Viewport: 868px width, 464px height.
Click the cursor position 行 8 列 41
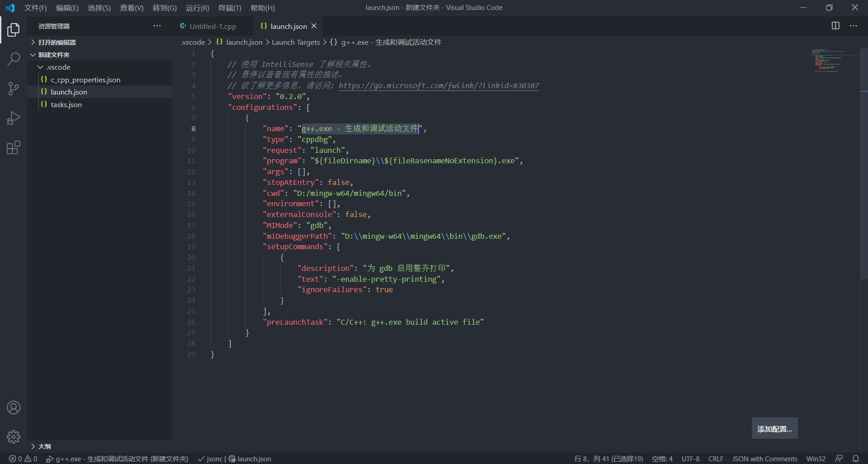[609, 459]
